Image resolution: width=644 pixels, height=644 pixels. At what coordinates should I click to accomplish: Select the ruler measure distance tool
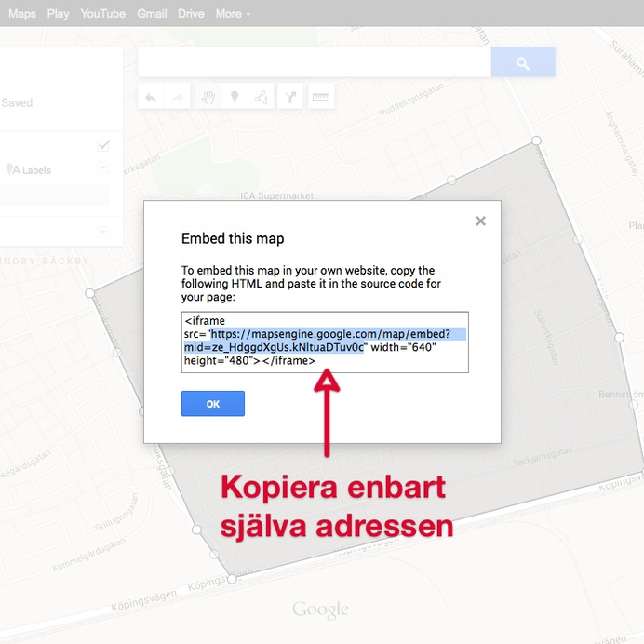(321, 97)
